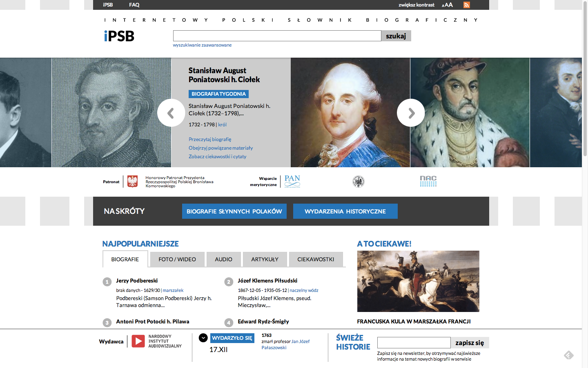588x368 pixels.
Task: Expand the Wydarzyło się down arrow
Action: [x=203, y=338]
